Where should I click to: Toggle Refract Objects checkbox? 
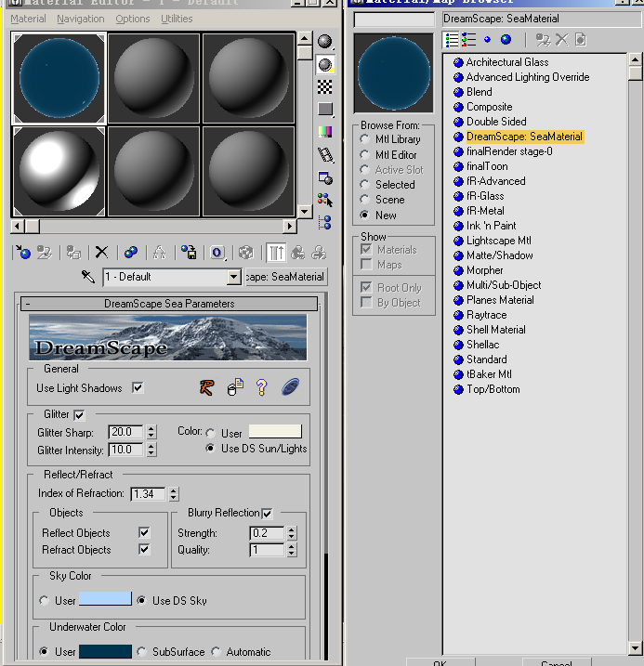pyautogui.click(x=144, y=550)
